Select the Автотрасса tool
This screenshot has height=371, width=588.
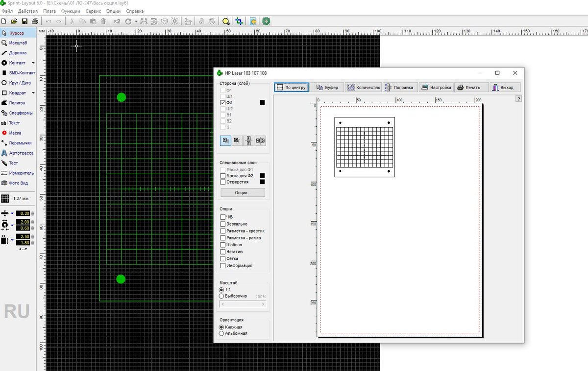click(x=18, y=153)
